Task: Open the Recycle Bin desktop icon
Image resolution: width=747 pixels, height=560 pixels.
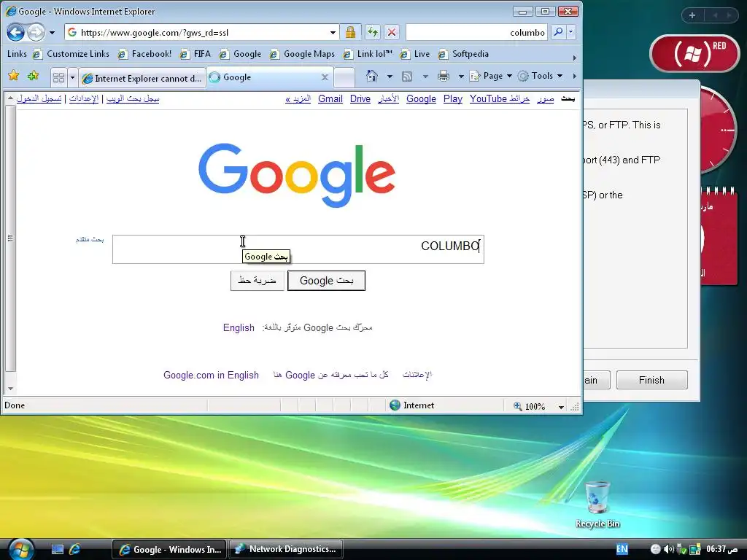Action: tap(597, 505)
